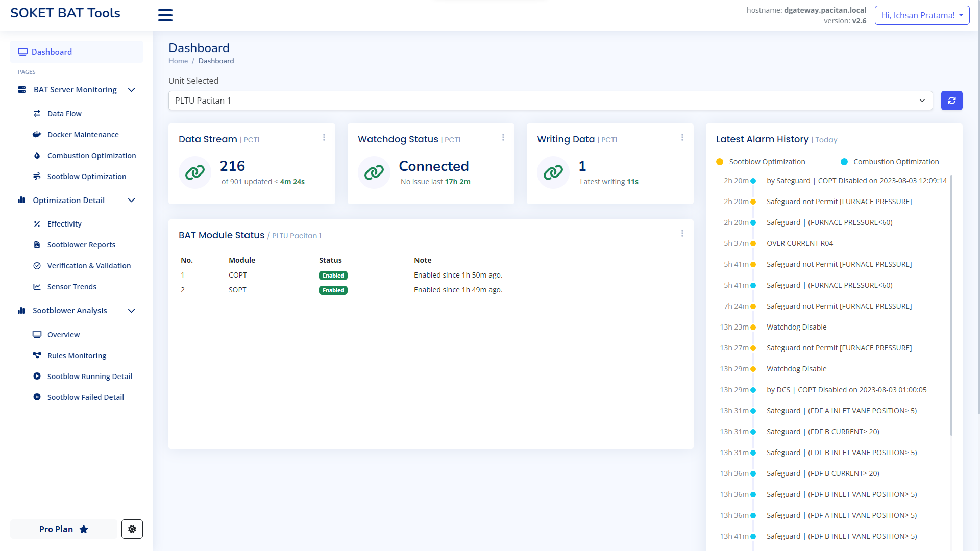The width and height of the screenshot is (980, 551).
Task: Go to Docker Maintenance page
Action: pyautogui.click(x=83, y=135)
